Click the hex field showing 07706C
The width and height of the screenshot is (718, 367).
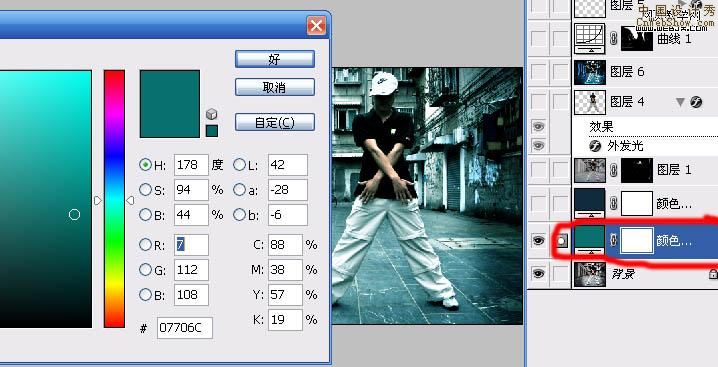coord(185,328)
